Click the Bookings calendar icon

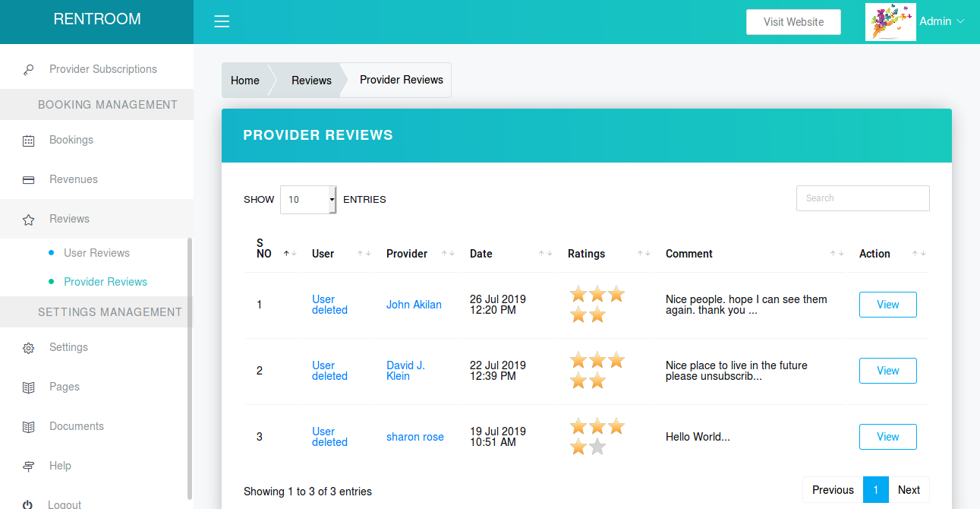pos(28,141)
